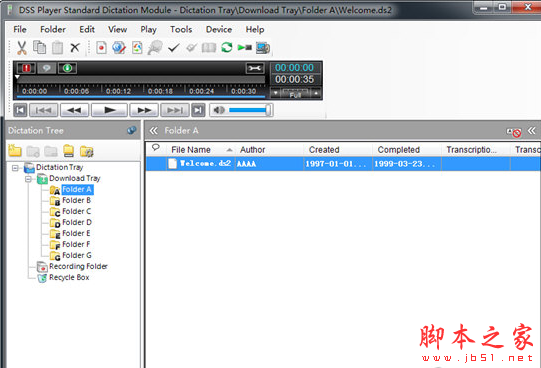Click the black checkmark toolbar icon
This screenshot has height=368, width=541.
(174, 48)
